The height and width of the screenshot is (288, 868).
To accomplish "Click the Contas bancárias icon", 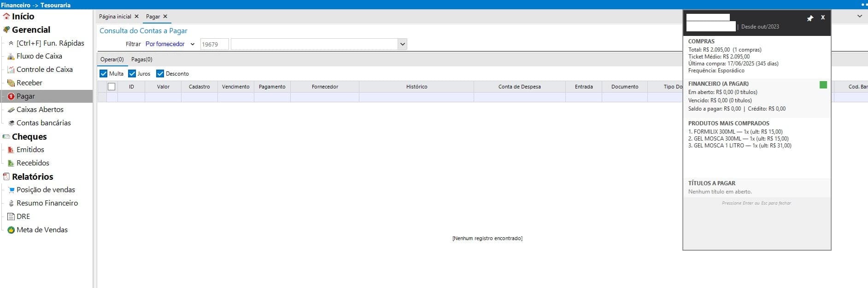I will click(x=11, y=123).
